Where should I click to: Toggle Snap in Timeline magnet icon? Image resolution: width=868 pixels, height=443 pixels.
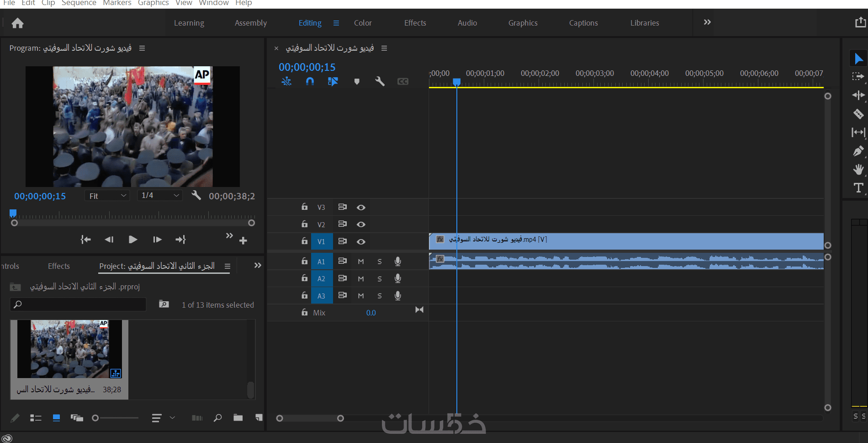pyautogui.click(x=310, y=81)
